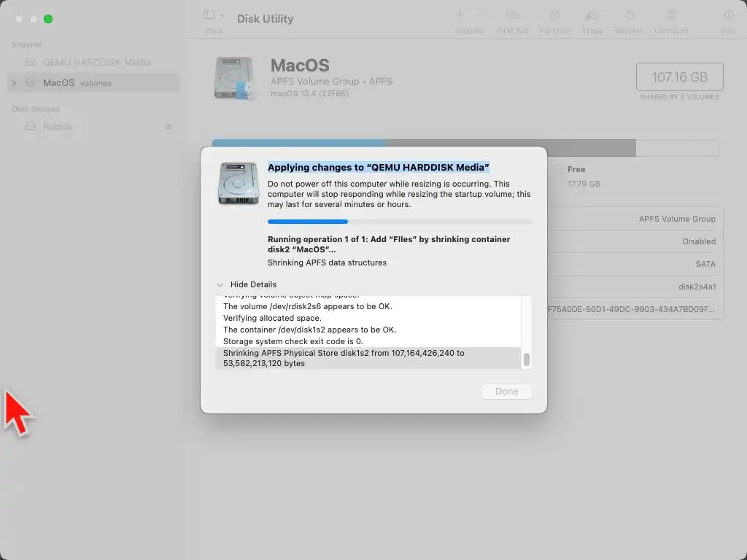Click the sidebar View toolbar icon
This screenshot has height=560, width=747.
coord(209,15)
